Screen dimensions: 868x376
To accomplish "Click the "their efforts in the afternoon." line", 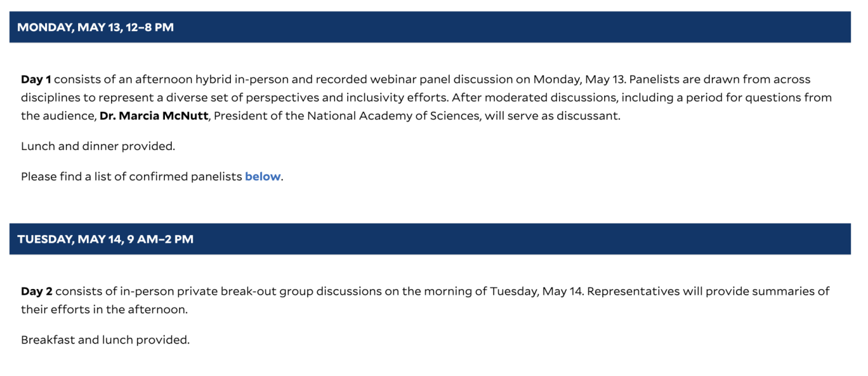I will [x=104, y=309].
